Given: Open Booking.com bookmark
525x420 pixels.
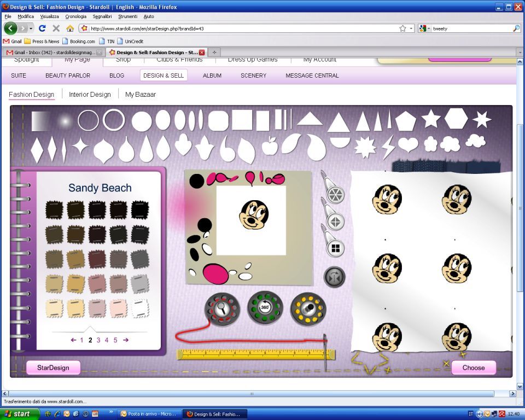Looking at the screenshot, I should pos(80,41).
